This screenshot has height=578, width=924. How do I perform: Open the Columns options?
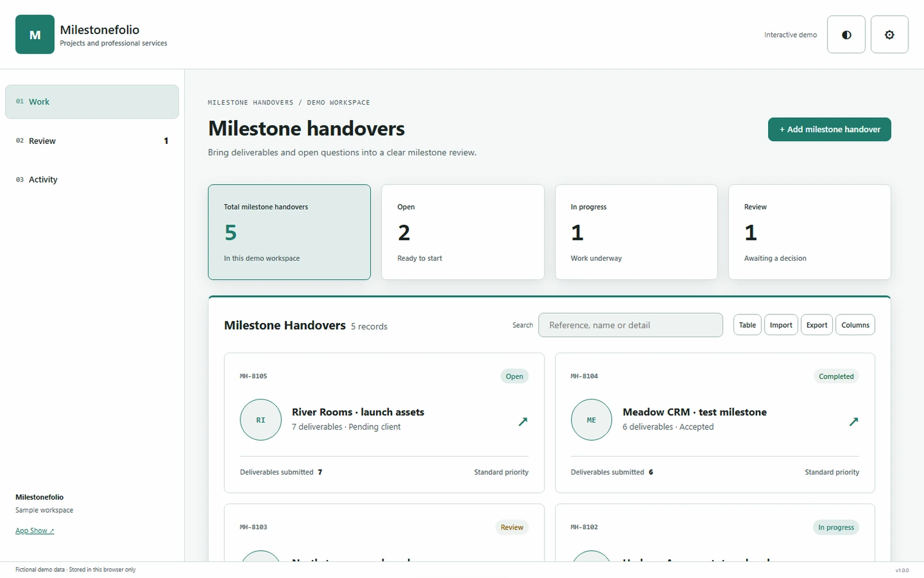[x=855, y=325]
